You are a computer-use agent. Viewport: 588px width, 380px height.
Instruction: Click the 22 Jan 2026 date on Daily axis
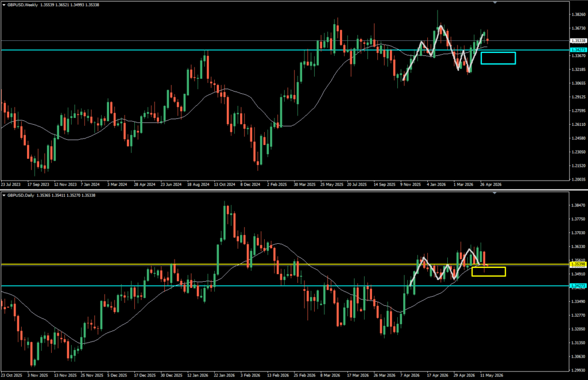225,375
